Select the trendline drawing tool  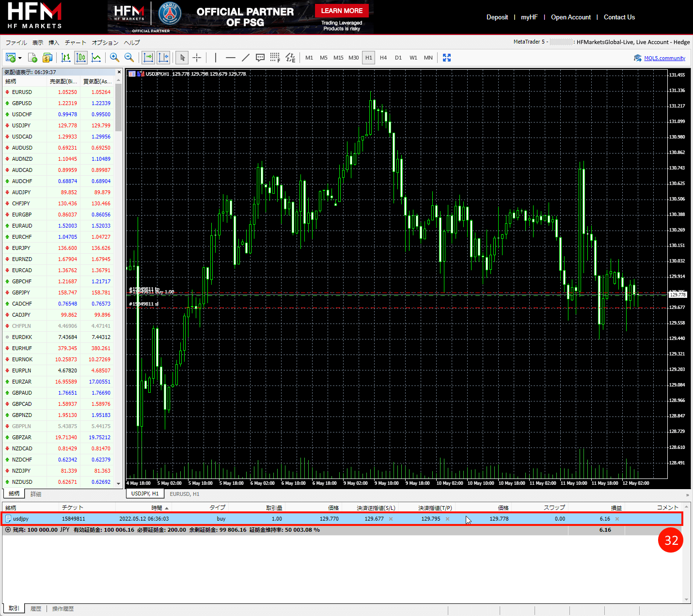tap(245, 58)
